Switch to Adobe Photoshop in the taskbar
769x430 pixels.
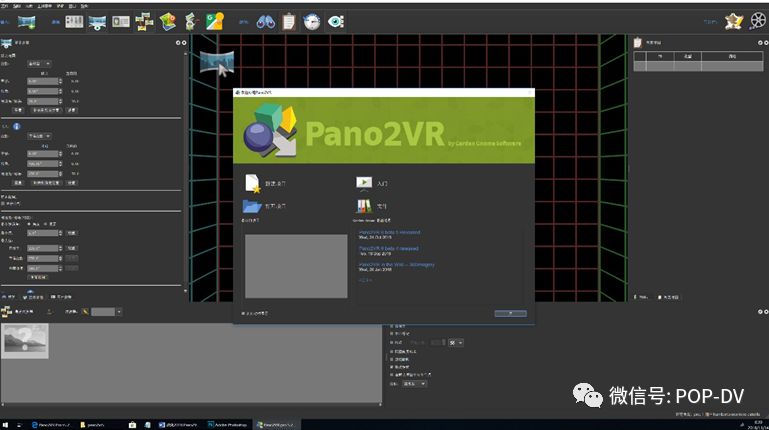pyautogui.click(x=228, y=425)
